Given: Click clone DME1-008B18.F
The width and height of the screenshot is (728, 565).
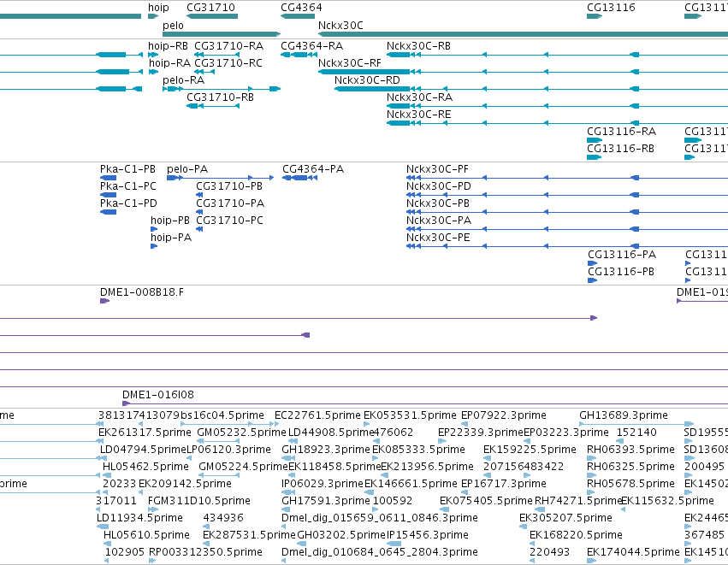Looking at the screenshot, I should pyautogui.click(x=142, y=292).
